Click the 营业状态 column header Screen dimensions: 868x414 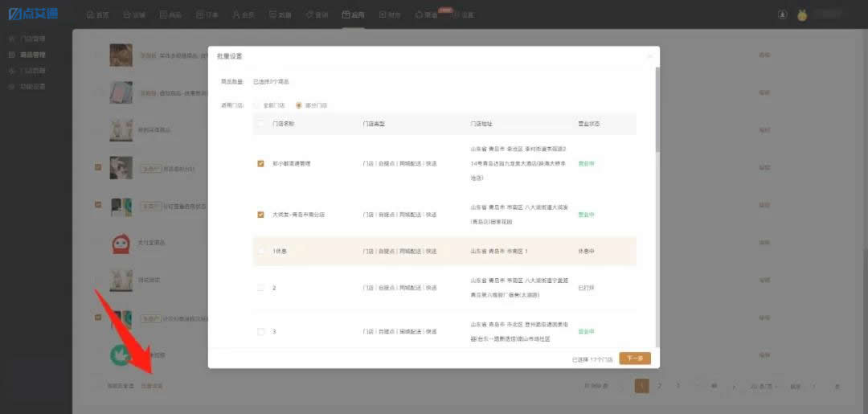pyautogui.click(x=588, y=124)
